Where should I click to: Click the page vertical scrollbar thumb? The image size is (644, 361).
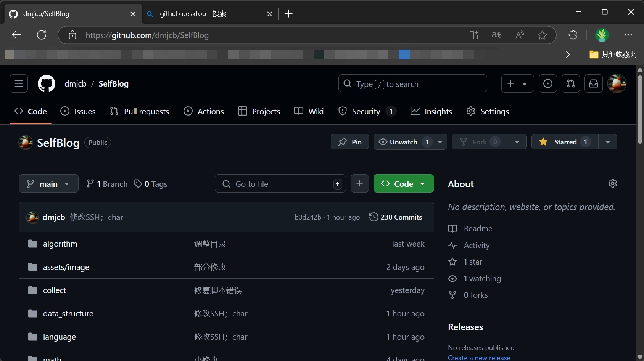tap(640, 109)
